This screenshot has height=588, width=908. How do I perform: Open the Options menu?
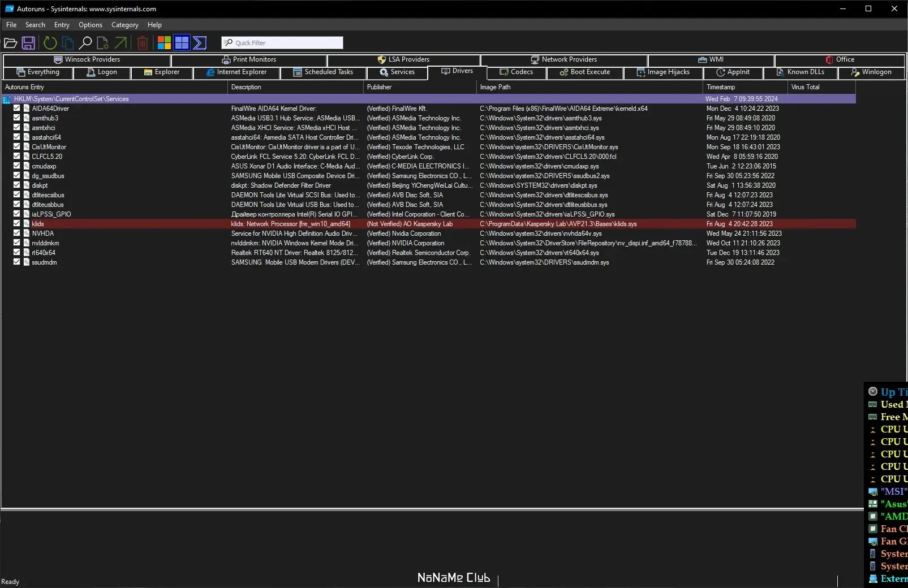coord(91,25)
